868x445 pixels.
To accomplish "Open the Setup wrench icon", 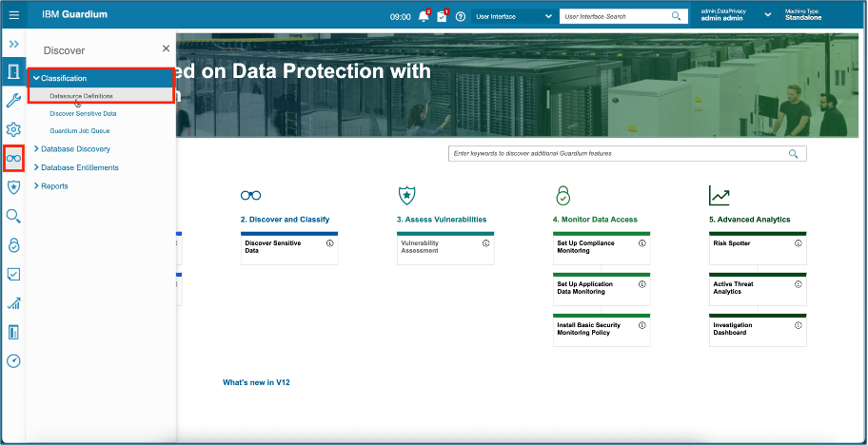I will (x=14, y=101).
